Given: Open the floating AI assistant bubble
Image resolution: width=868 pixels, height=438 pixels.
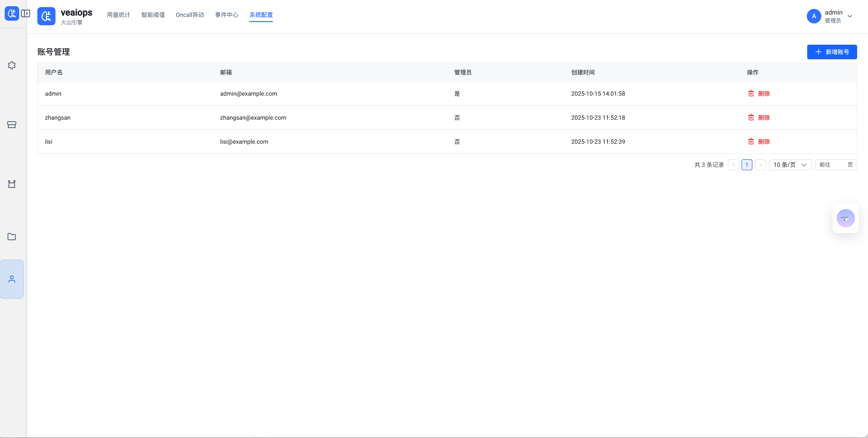Looking at the screenshot, I should [845, 218].
